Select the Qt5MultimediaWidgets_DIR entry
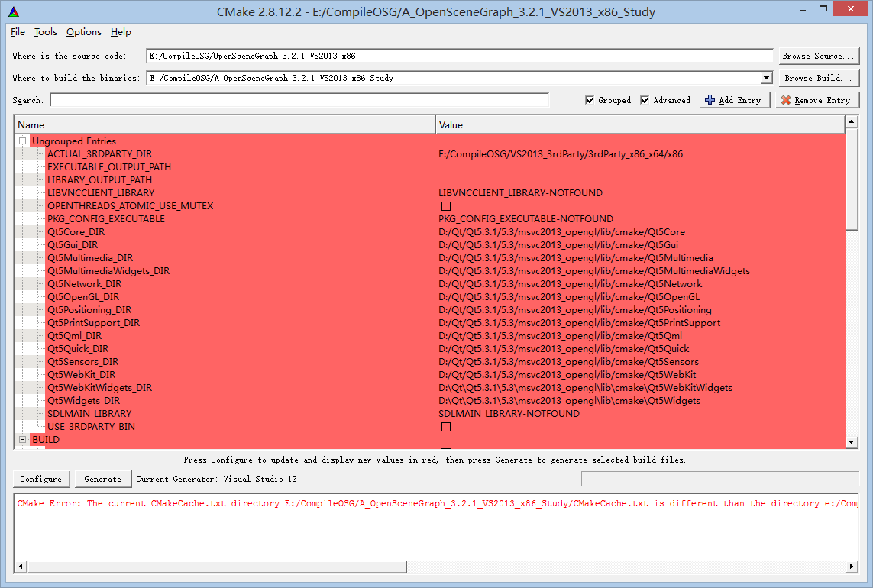873x588 pixels. coord(108,271)
